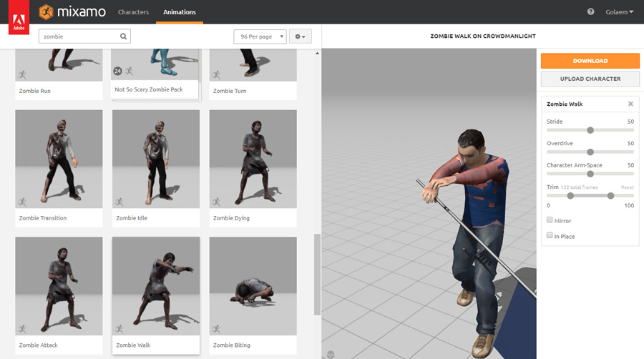Open the Zombie Turn animation

click(253, 74)
